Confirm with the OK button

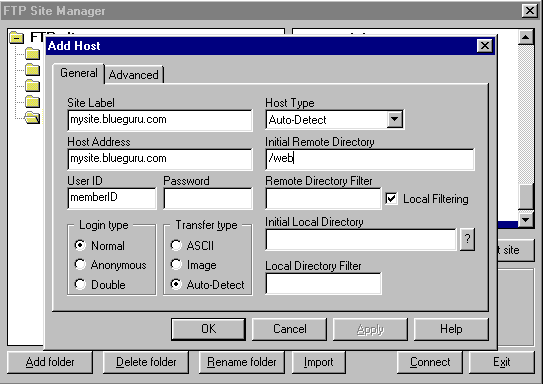[208, 329]
